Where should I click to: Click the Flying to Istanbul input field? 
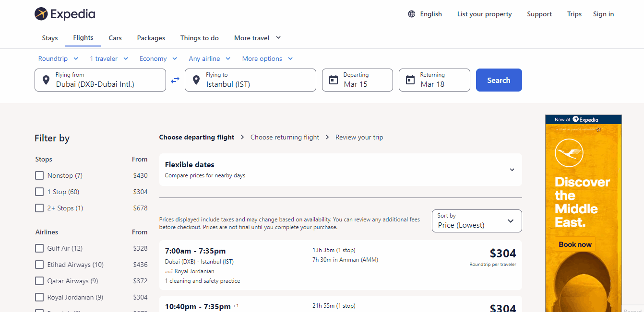(x=250, y=80)
